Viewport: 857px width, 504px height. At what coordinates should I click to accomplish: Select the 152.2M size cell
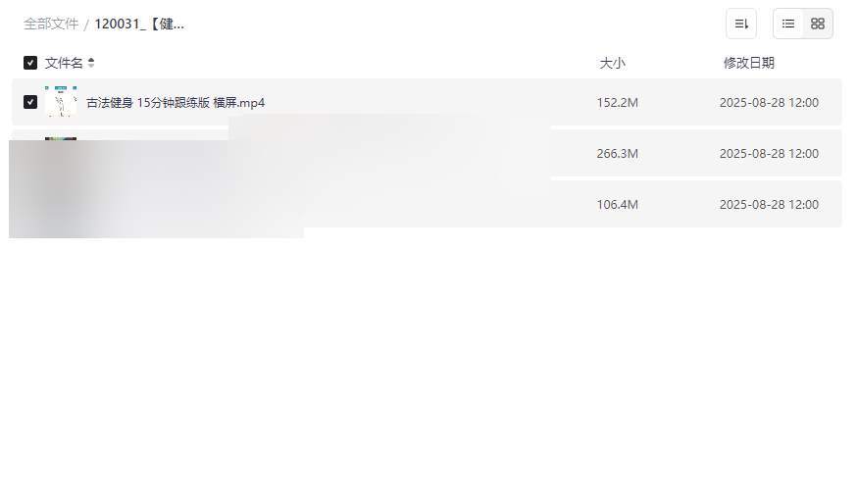(x=618, y=103)
